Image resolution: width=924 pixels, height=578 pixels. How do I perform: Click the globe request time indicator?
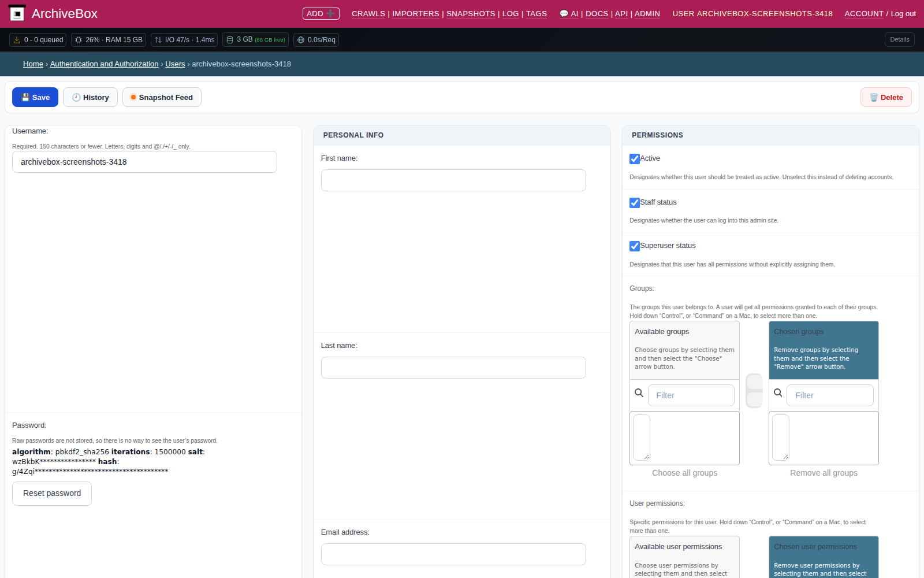click(316, 40)
